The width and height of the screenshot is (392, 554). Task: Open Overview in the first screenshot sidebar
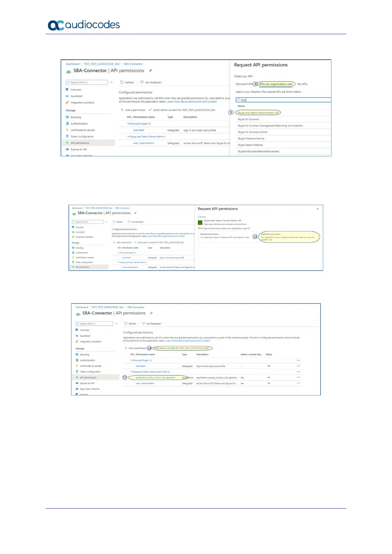coord(76,90)
